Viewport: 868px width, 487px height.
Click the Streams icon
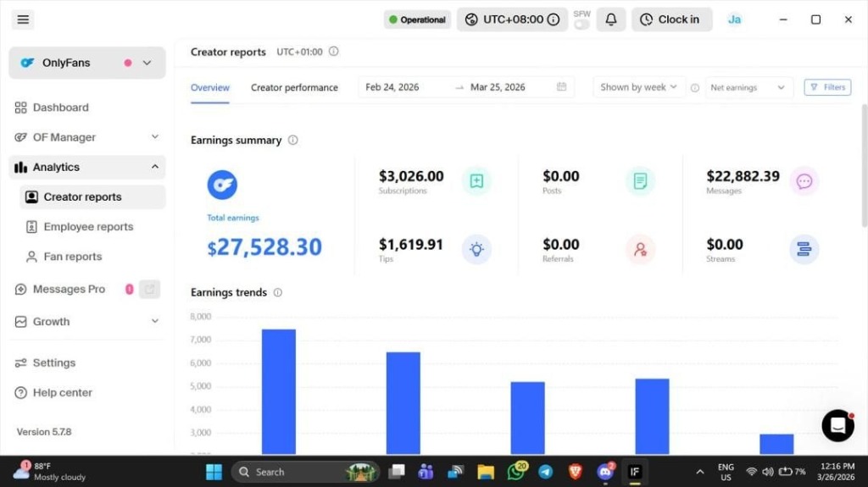click(x=804, y=249)
